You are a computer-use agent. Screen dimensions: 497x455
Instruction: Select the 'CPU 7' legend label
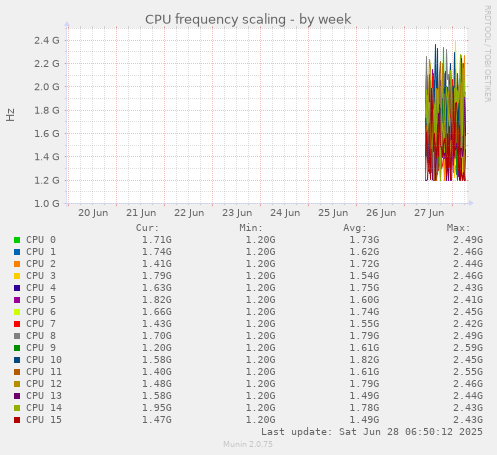(x=41, y=324)
